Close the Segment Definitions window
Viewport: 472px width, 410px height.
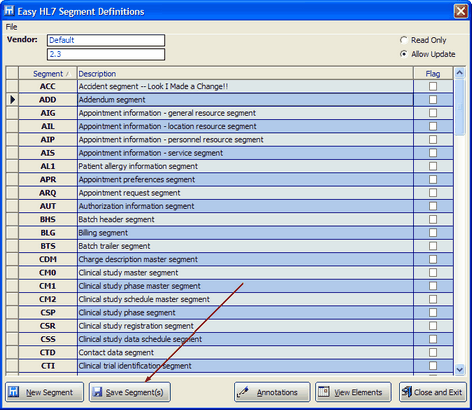461,11
